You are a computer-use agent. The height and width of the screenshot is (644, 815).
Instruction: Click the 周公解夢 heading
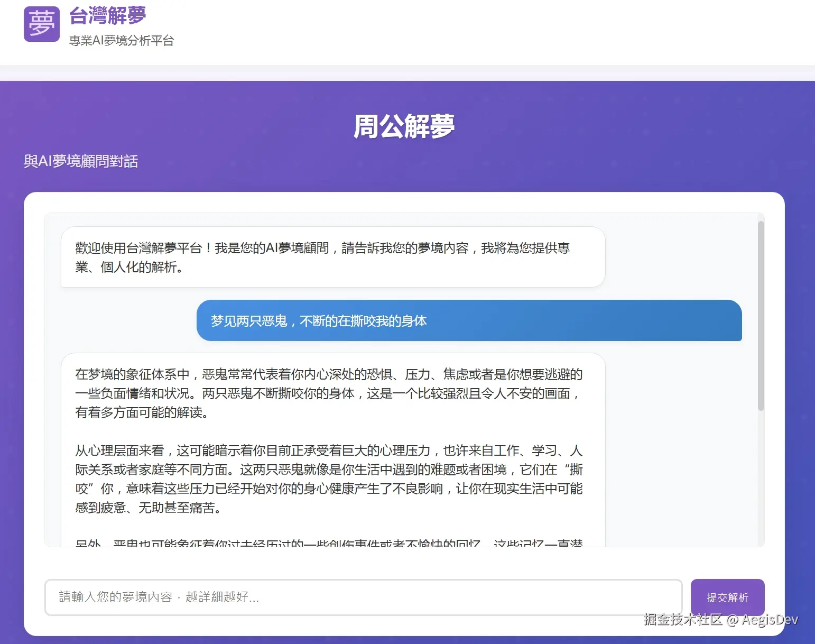click(x=404, y=126)
